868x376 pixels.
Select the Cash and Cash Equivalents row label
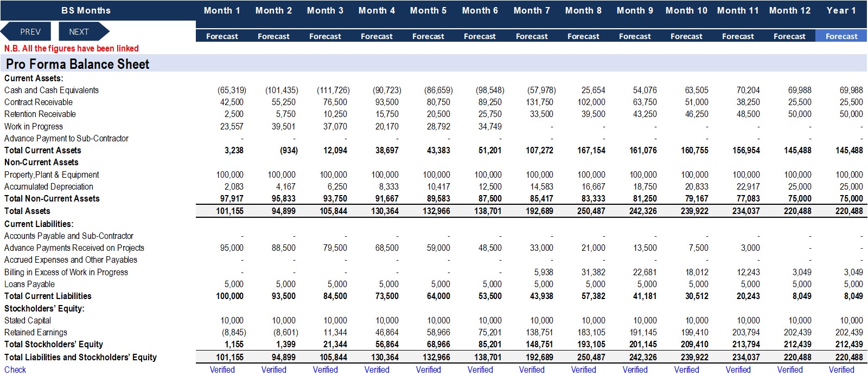pyautogui.click(x=52, y=90)
